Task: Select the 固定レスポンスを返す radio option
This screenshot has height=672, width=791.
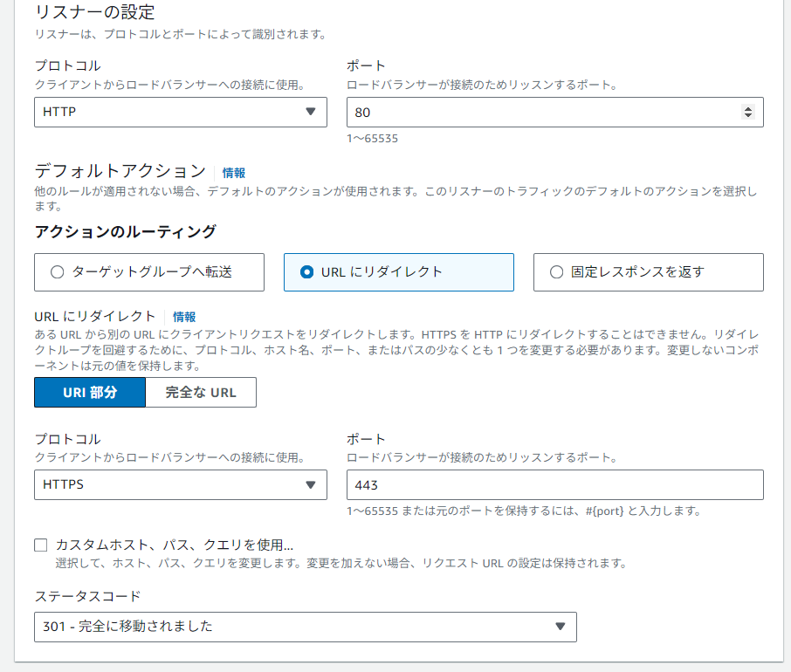Action: click(x=648, y=272)
